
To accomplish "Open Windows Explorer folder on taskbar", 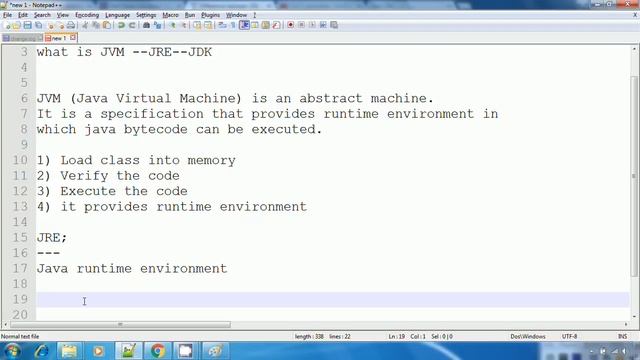I will [x=69, y=351].
